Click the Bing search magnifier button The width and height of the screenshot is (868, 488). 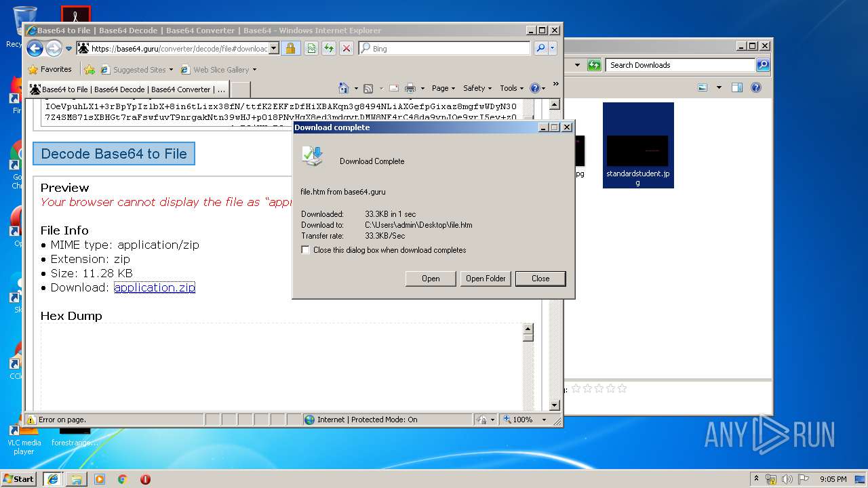540,48
